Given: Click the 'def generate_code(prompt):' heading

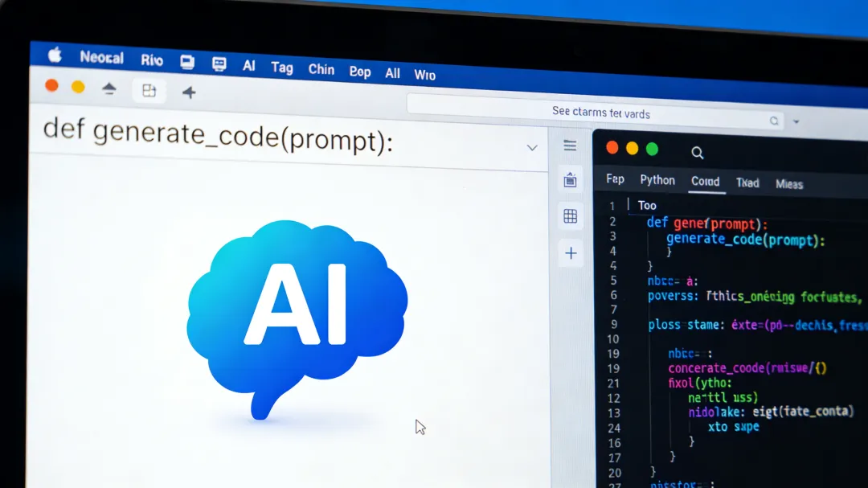Looking at the screenshot, I should coord(218,135).
